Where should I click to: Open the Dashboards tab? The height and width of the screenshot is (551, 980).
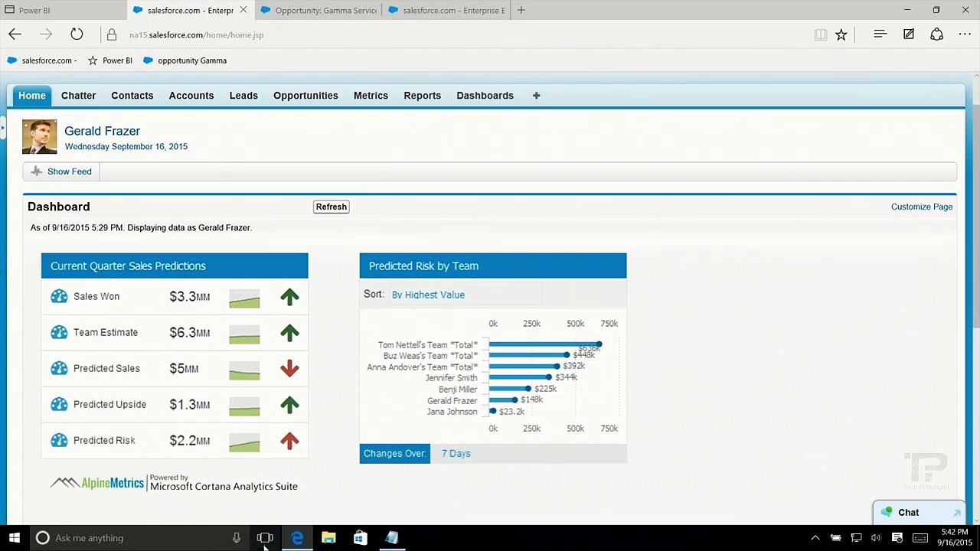[485, 96]
